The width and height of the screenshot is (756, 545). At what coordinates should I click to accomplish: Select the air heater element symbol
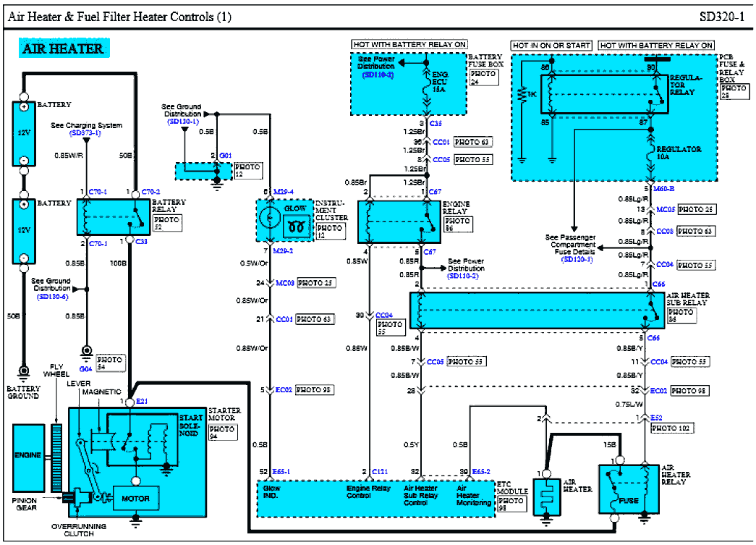(548, 499)
